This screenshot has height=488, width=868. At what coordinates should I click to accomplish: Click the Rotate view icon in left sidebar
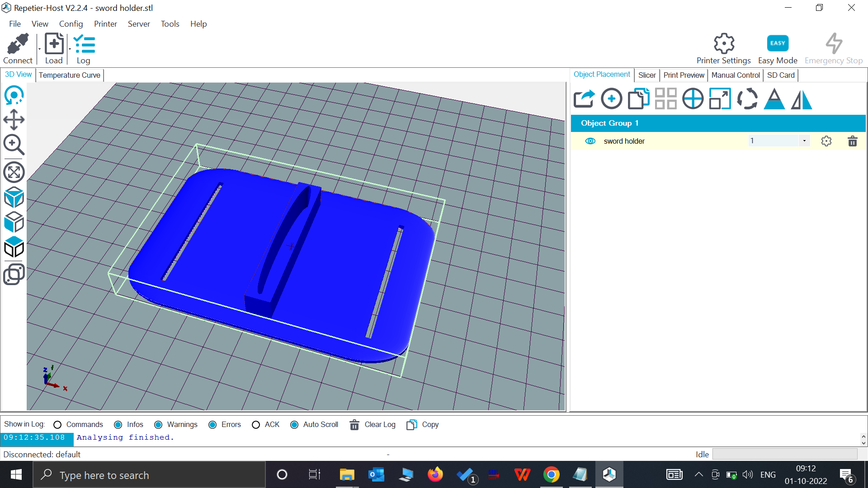14,95
